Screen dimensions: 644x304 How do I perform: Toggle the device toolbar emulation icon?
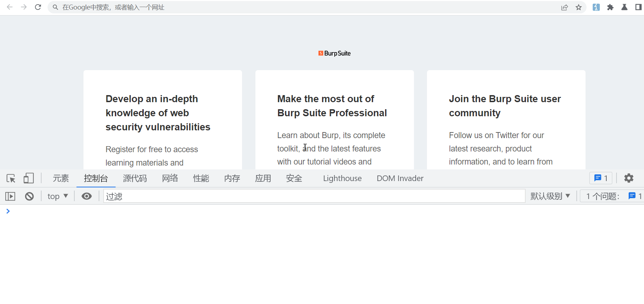(29, 178)
